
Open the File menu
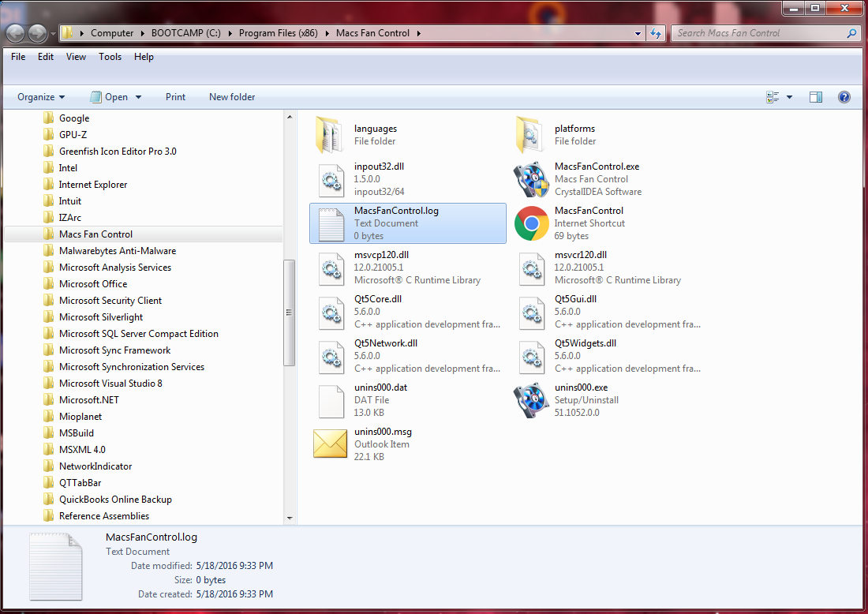(18, 57)
